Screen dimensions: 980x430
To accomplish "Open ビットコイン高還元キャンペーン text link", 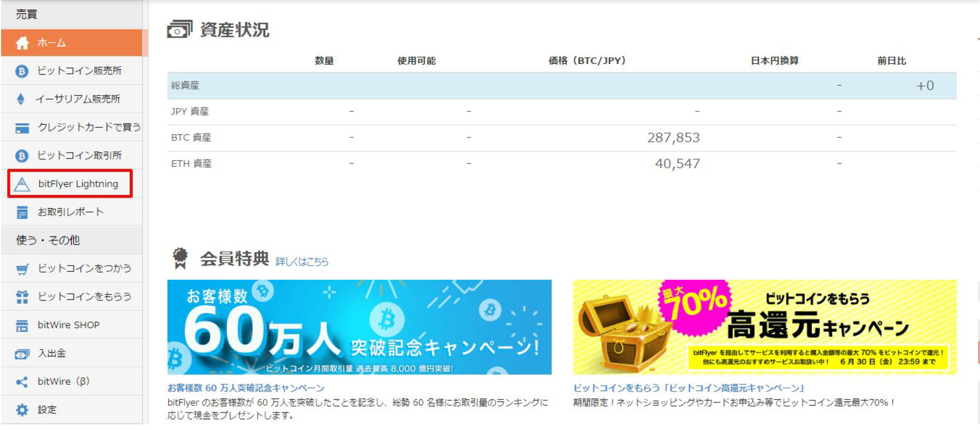I will (x=689, y=388).
